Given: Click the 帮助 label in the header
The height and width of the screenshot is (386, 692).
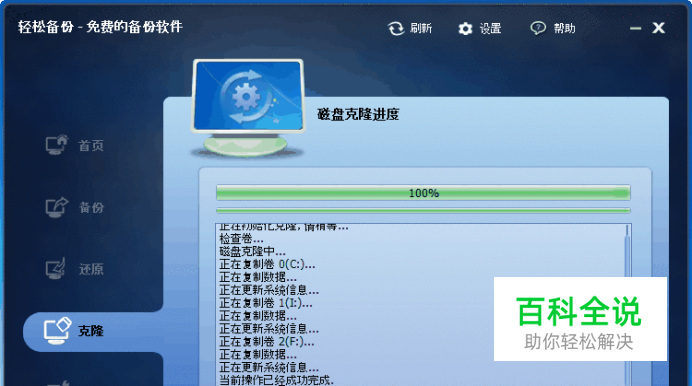Looking at the screenshot, I should [564, 28].
